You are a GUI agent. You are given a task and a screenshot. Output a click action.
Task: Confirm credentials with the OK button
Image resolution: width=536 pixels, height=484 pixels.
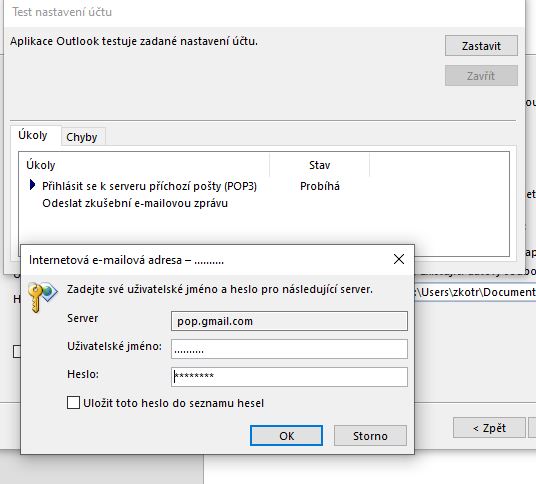point(286,435)
